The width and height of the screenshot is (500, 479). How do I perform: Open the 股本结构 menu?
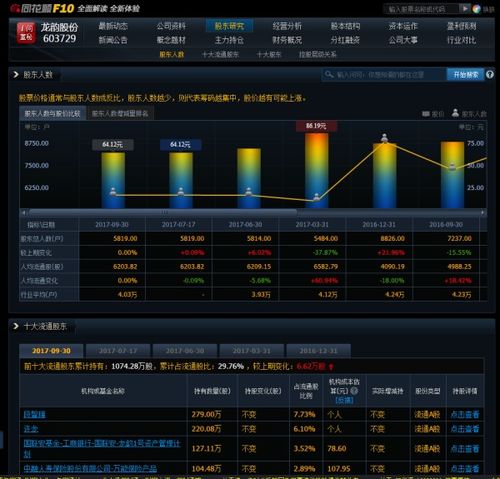pos(345,26)
